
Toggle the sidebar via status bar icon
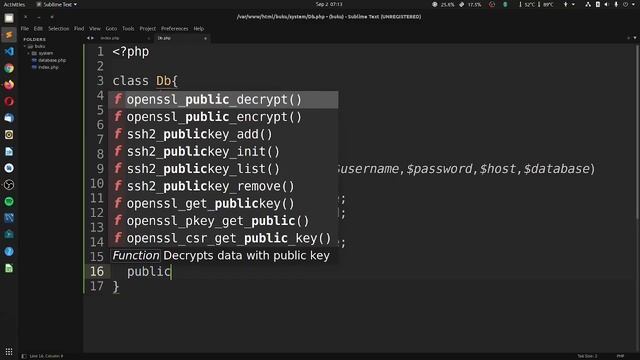24,356
